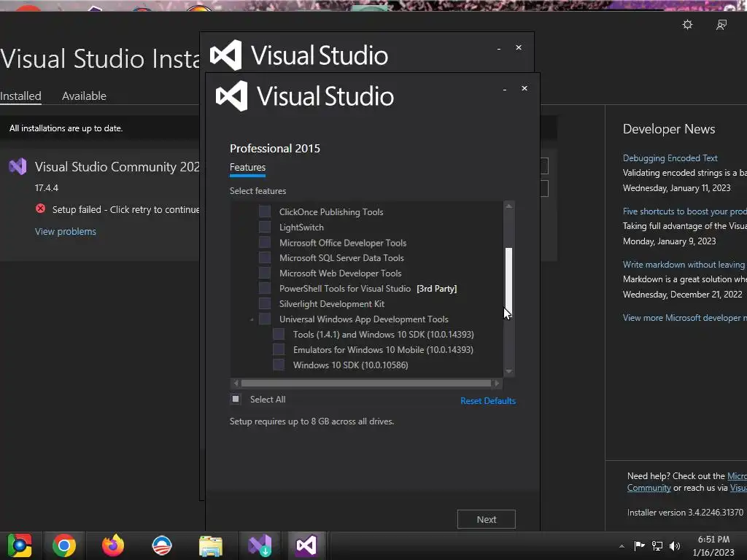This screenshot has width=747, height=560.
Task: Click the features list scroll-down arrow
Action: [508, 371]
